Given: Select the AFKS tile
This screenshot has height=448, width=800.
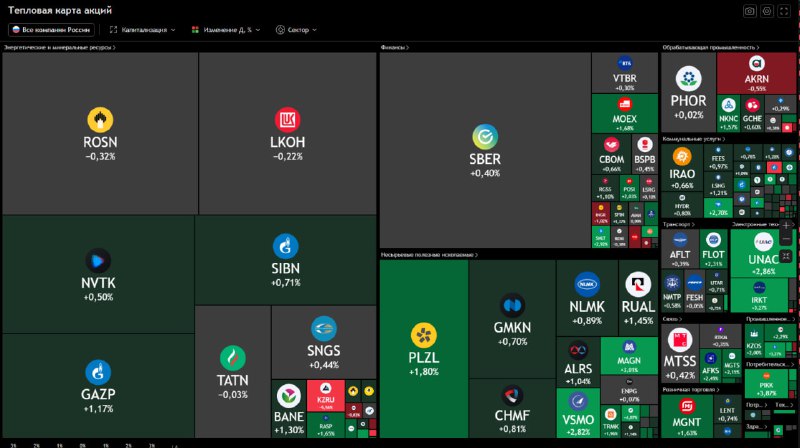Looking at the screenshot, I should click(x=710, y=366).
